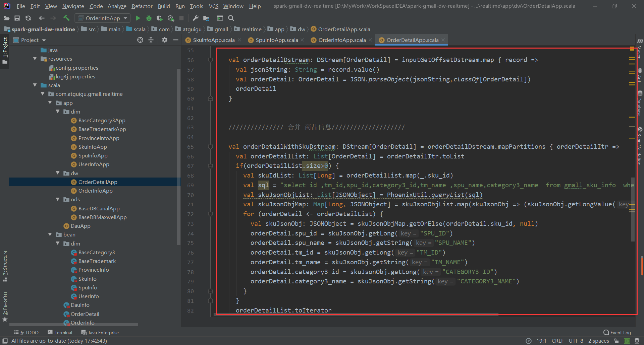Run with coverage using the shield icon

coord(160,18)
